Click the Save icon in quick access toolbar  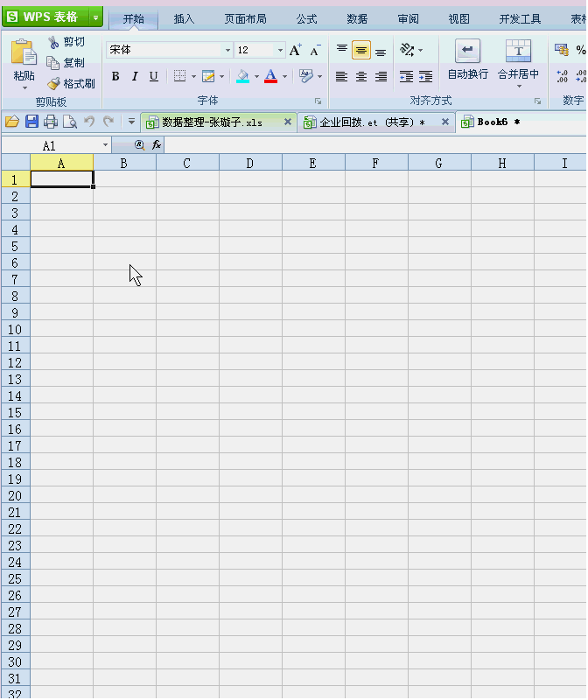[31, 122]
